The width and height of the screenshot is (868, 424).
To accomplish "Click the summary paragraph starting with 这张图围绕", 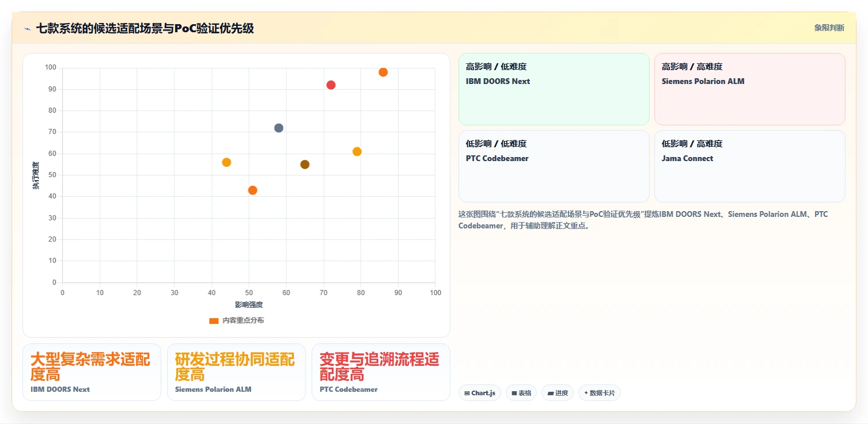I will (x=643, y=220).
